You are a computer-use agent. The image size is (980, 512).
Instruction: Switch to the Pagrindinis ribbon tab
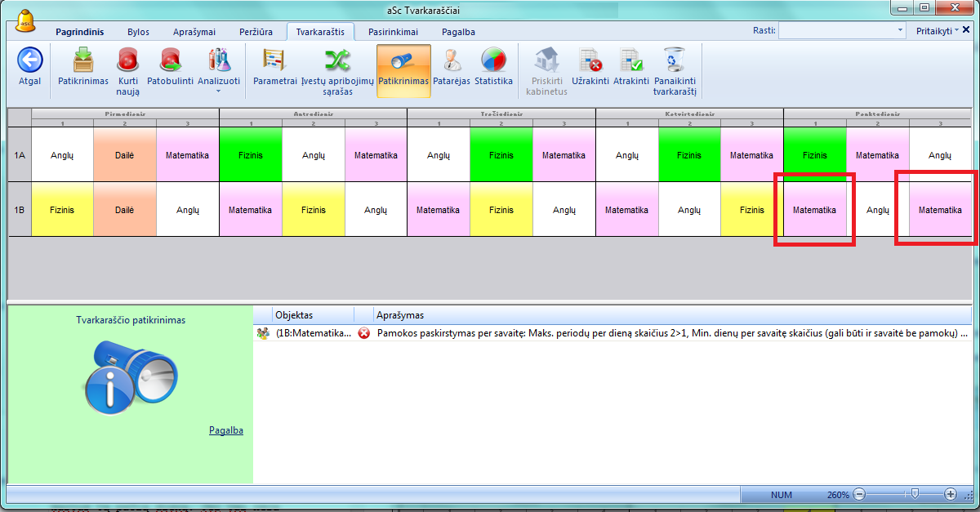(x=79, y=32)
